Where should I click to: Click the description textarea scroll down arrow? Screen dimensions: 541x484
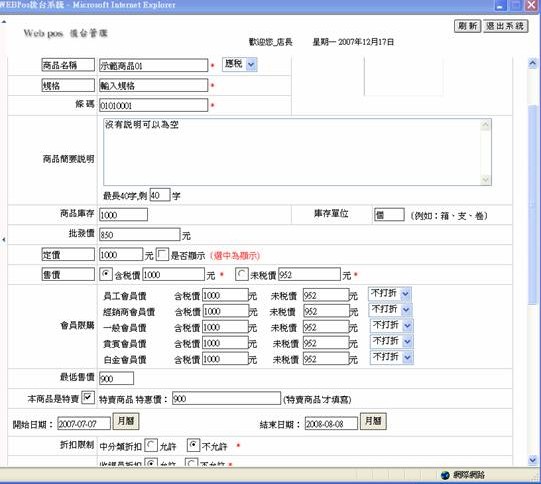[x=486, y=179]
